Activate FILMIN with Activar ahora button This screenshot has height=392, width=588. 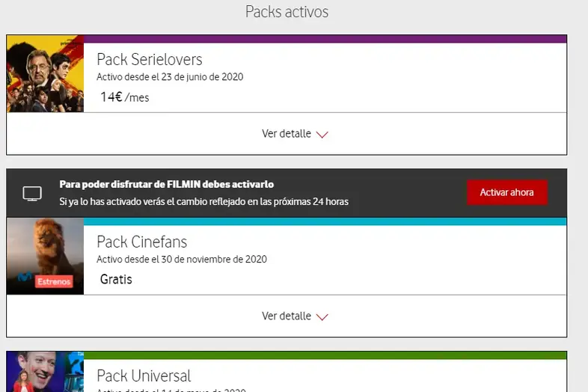click(507, 192)
